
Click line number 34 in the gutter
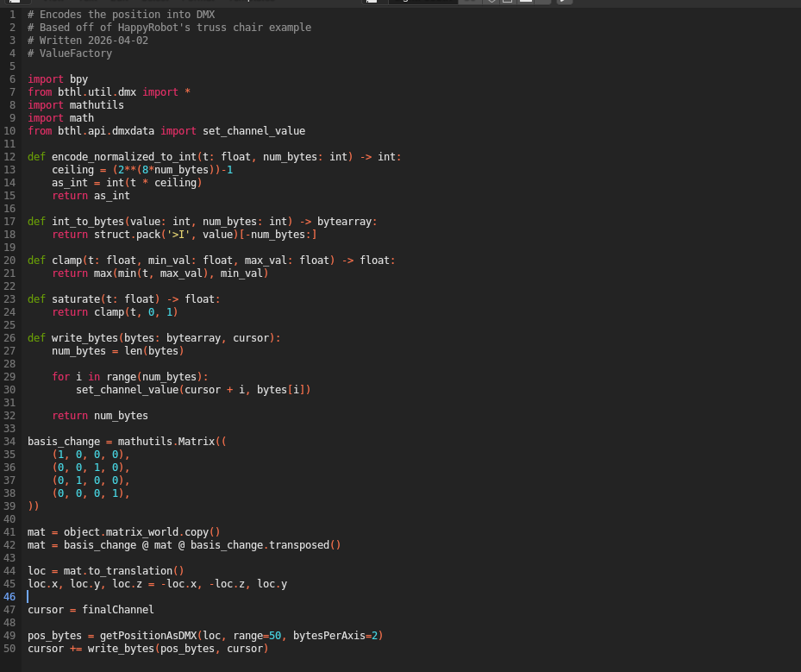(9, 442)
